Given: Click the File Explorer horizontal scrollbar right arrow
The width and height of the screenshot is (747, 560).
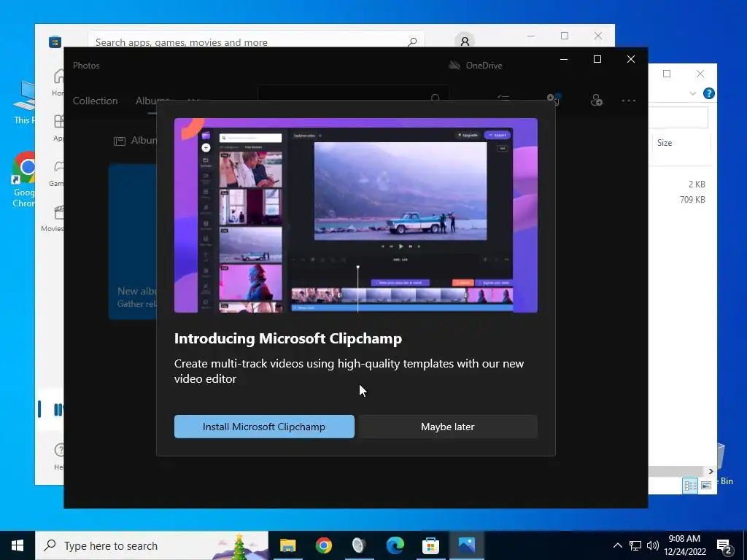Looking at the screenshot, I should pos(711,471).
